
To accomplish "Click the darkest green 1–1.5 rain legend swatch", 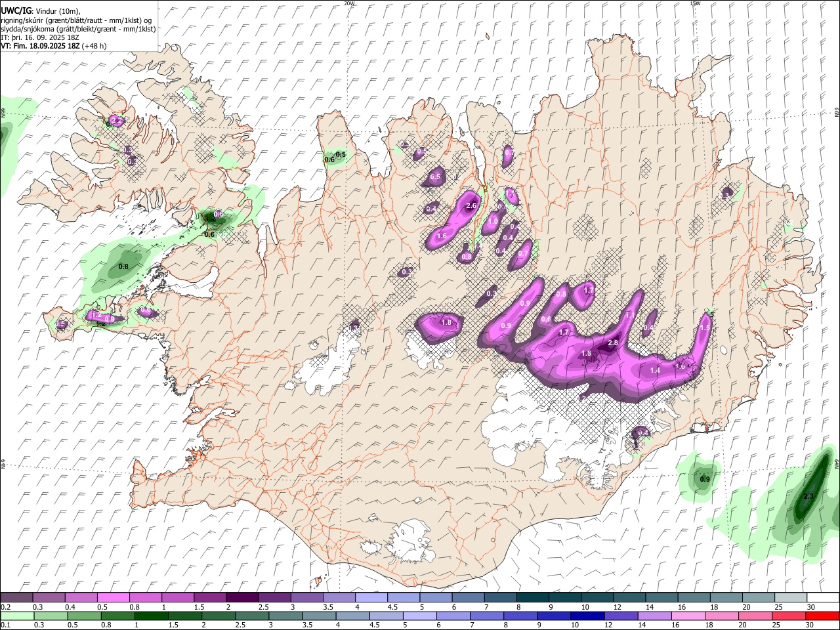I will (x=151, y=616).
